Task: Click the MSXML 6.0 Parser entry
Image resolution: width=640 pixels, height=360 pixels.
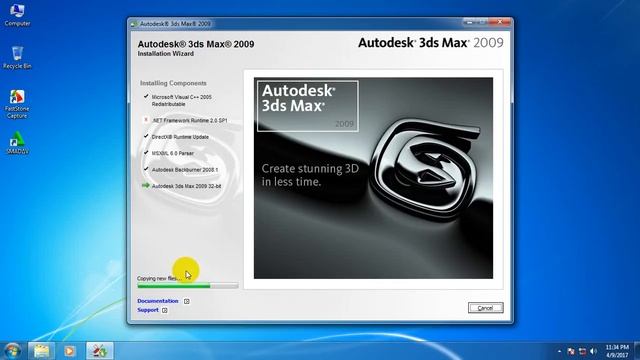Action: [173, 153]
